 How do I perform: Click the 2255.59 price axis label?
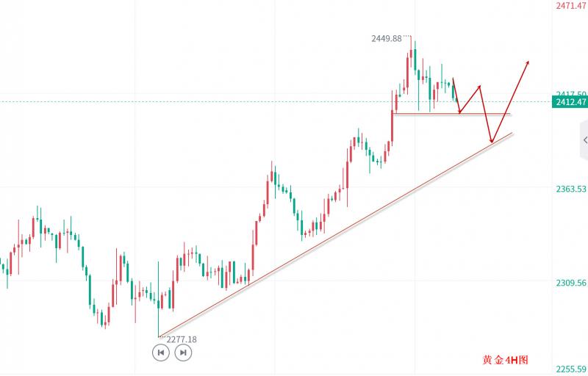(x=570, y=369)
